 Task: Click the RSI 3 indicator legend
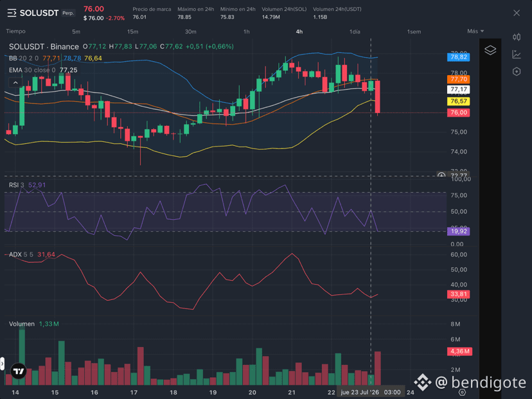[16, 185]
